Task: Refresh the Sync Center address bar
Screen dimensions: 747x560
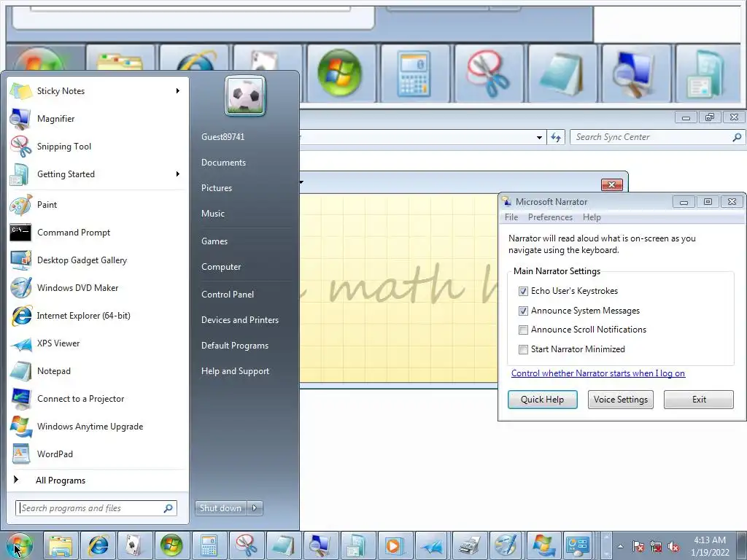Action: point(556,138)
